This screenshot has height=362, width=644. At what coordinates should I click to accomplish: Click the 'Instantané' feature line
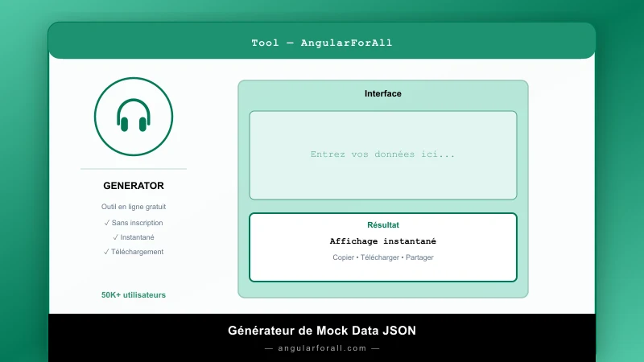134,237
